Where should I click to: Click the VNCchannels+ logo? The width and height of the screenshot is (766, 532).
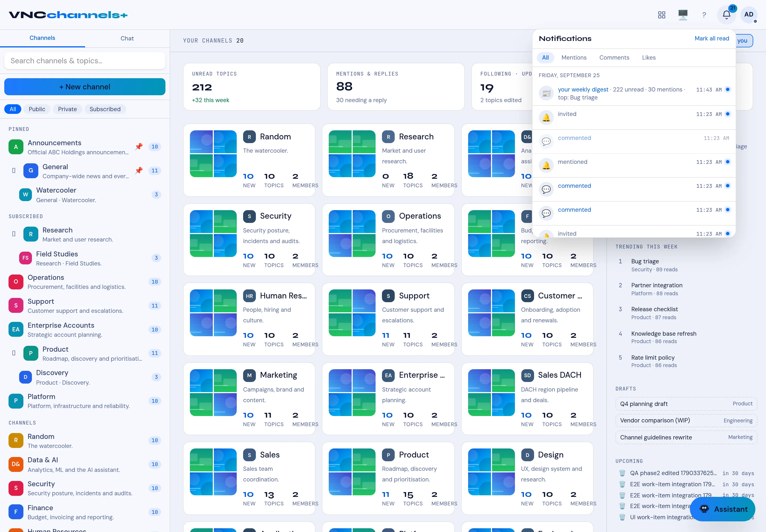[x=68, y=15]
